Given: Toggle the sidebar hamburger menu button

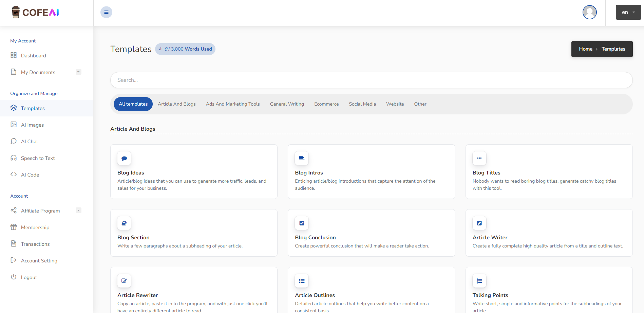Looking at the screenshot, I should tap(106, 12).
